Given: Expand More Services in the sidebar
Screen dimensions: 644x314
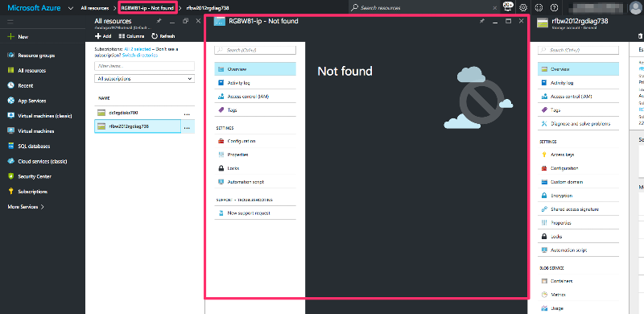Looking at the screenshot, I should (x=26, y=207).
